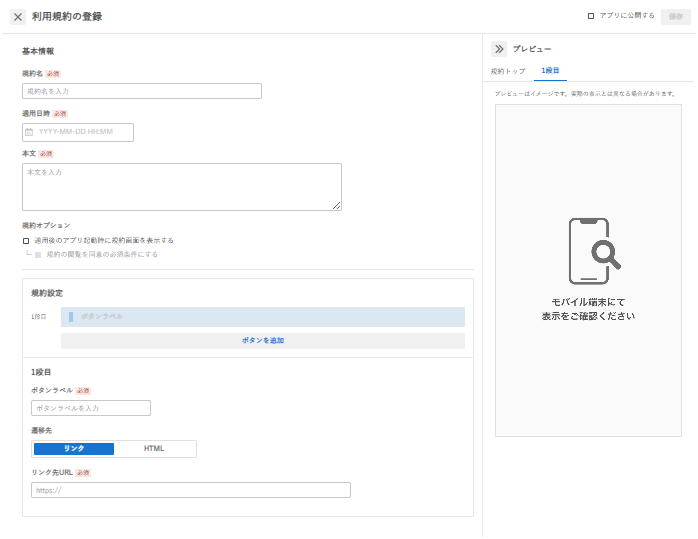Check 適用後のアプリ起動時に規約画面を表示する
The width and height of the screenshot is (698, 539).
pyautogui.click(x=26, y=241)
